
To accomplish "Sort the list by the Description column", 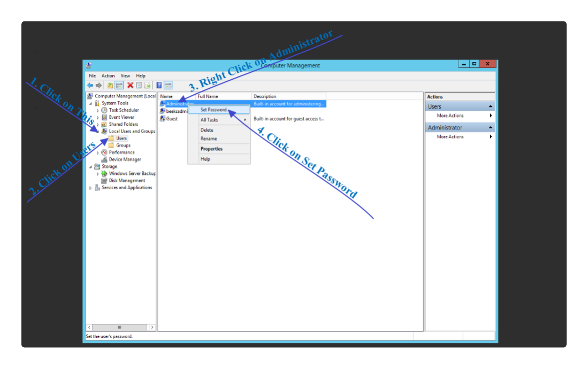I will 289,96.
